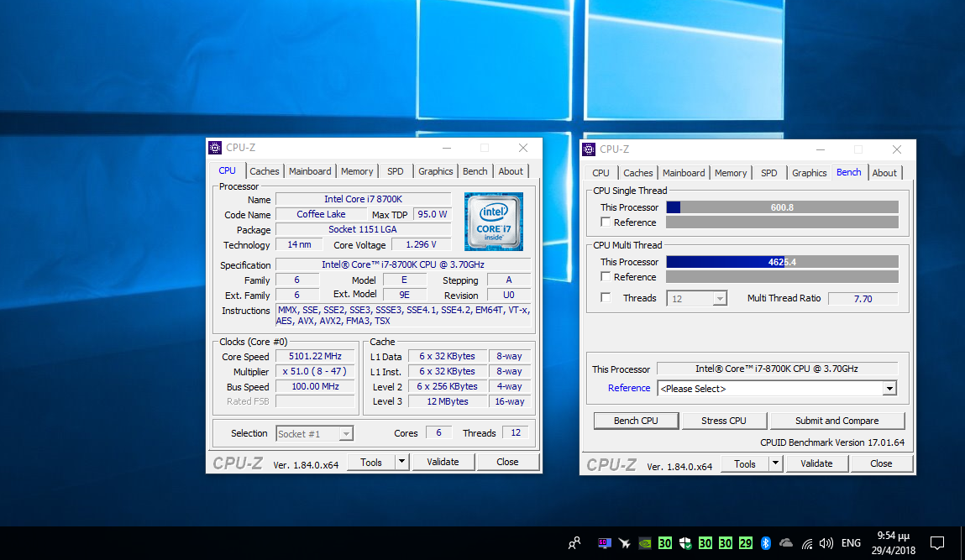Open Graphics tab in left CPU-Z window
Viewport: 965px width, 560px height.
click(x=435, y=171)
